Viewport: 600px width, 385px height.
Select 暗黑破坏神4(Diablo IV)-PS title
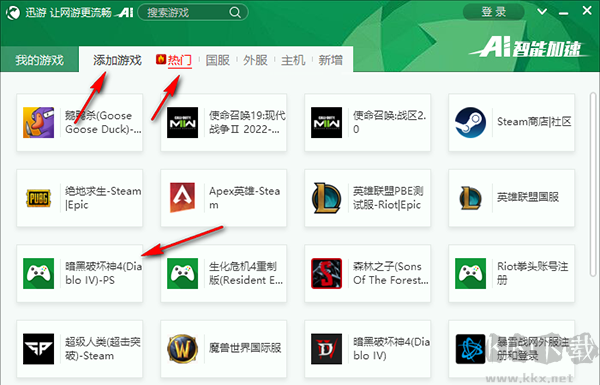tap(103, 273)
